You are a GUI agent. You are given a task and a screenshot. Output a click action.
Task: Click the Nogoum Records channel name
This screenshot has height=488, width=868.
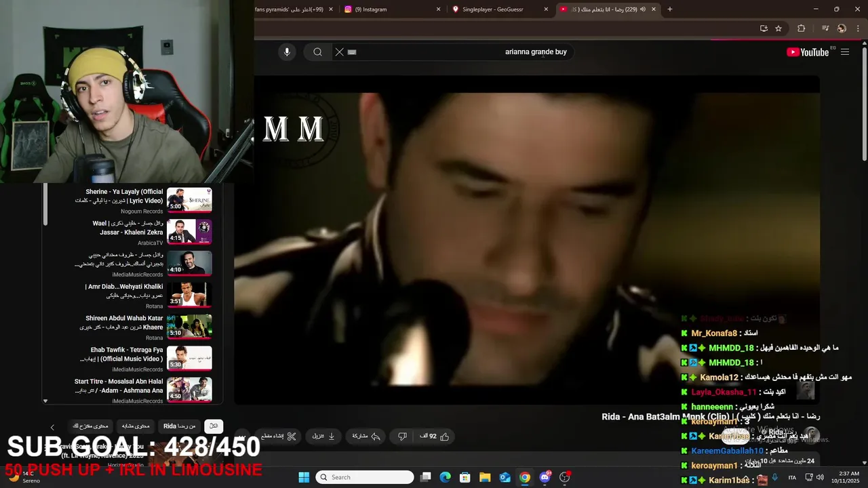pos(142,211)
